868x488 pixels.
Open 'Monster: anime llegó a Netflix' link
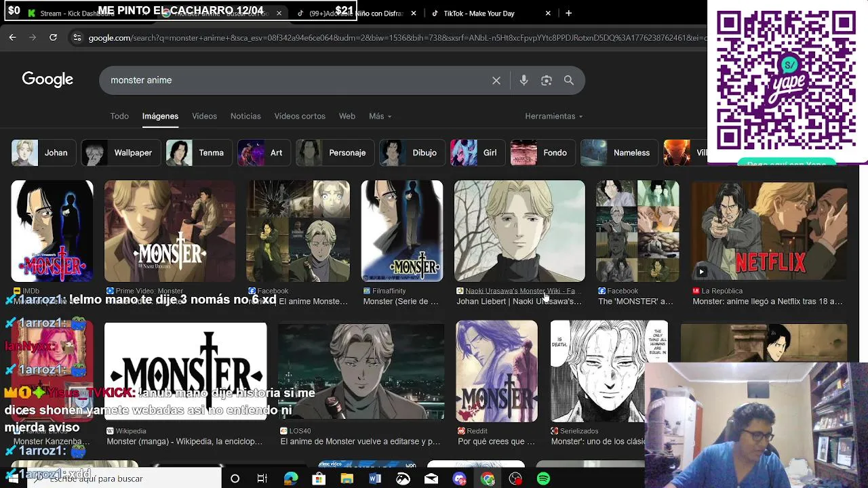767,302
